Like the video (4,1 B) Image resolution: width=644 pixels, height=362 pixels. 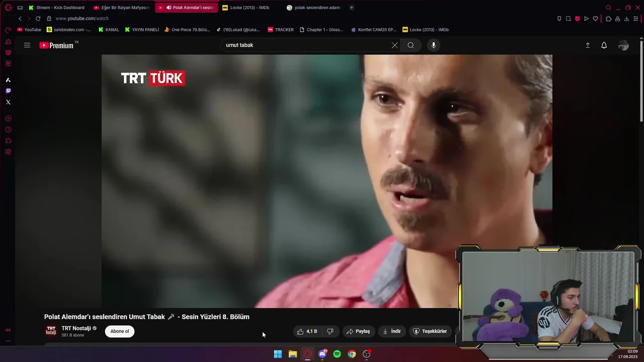[307, 331]
